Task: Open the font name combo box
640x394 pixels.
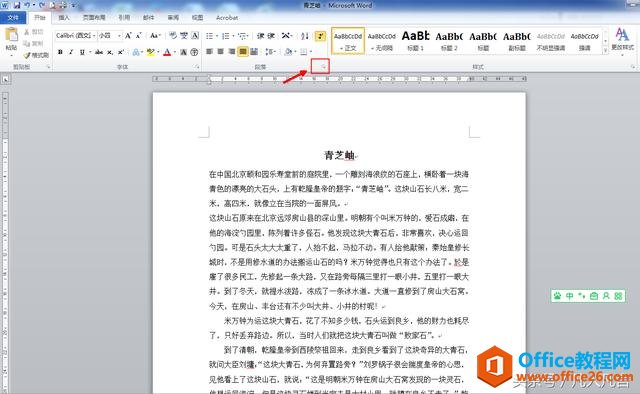Action: [x=76, y=36]
